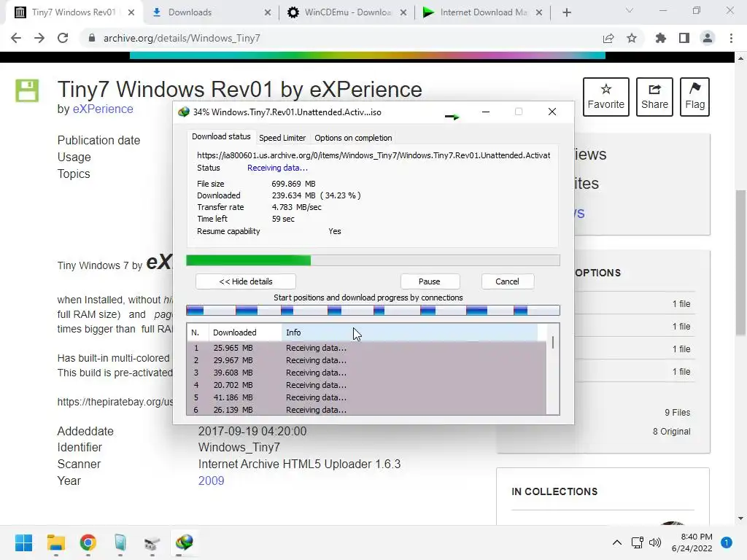This screenshot has width=747, height=560.
Task: Open the eXPerience author link
Action: point(103,109)
